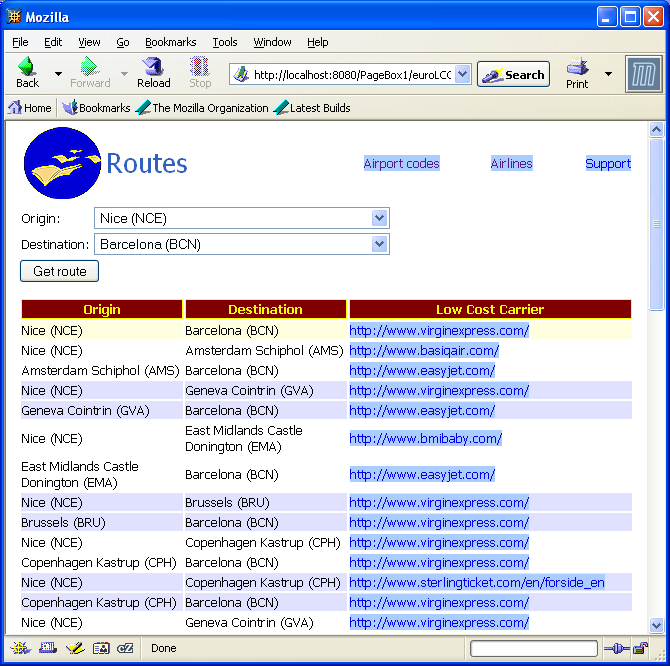Click the Destination column header
This screenshot has width=670, height=666.
tap(265, 309)
